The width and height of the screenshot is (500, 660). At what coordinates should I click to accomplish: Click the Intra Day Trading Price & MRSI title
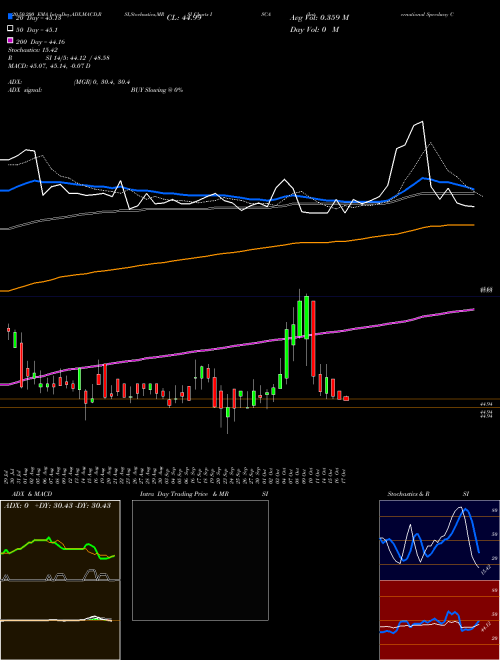[204, 494]
